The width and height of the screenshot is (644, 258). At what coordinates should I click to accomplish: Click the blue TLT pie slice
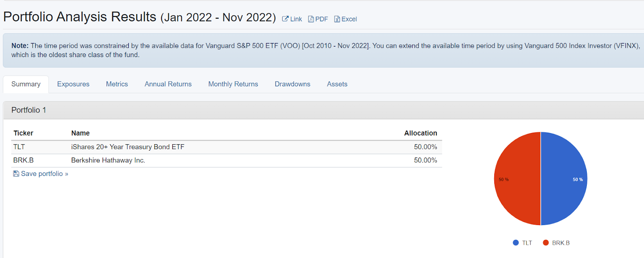563,179
